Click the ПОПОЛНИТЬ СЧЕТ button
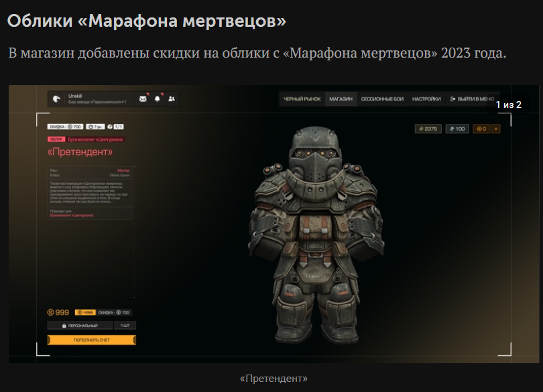Screen dimensions: 543x392 coord(91,340)
